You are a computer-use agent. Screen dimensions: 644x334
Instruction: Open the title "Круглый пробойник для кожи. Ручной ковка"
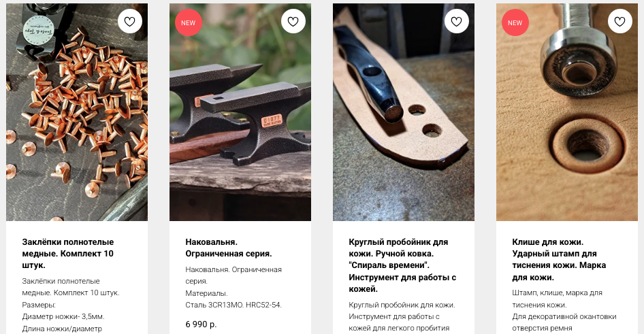tap(402, 265)
